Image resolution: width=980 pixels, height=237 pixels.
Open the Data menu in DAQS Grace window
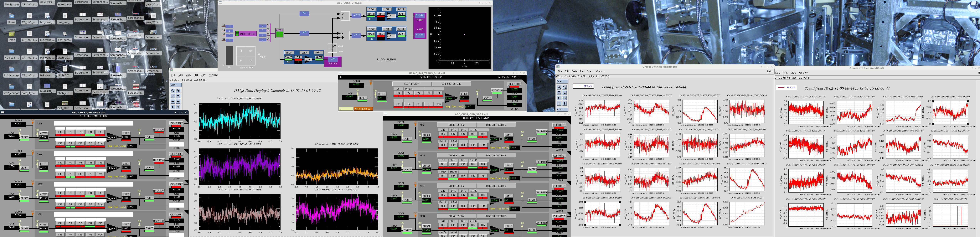pos(188,75)
